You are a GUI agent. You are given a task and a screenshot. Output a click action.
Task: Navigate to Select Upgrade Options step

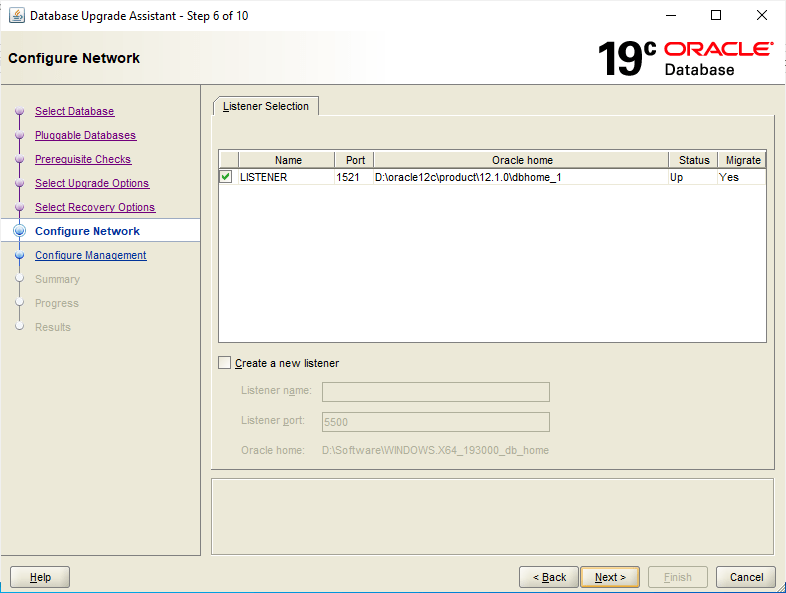pyautogui.click(x=92, y=183)
